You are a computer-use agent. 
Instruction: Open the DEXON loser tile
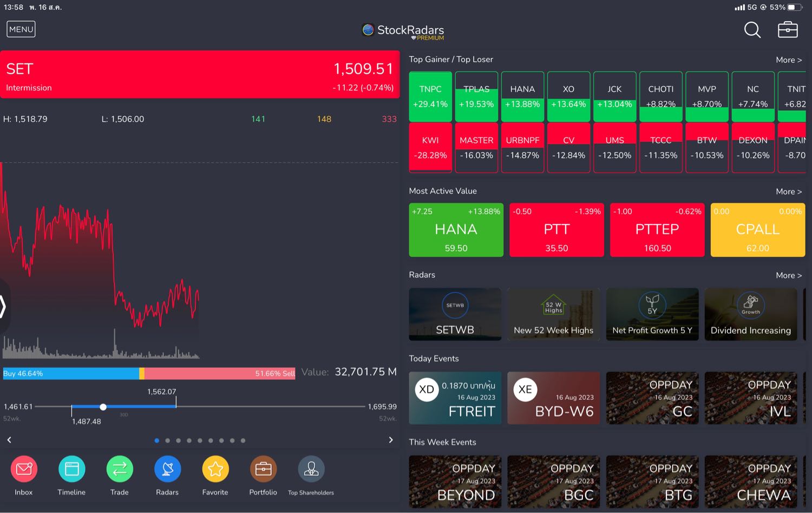coord(753,148)
